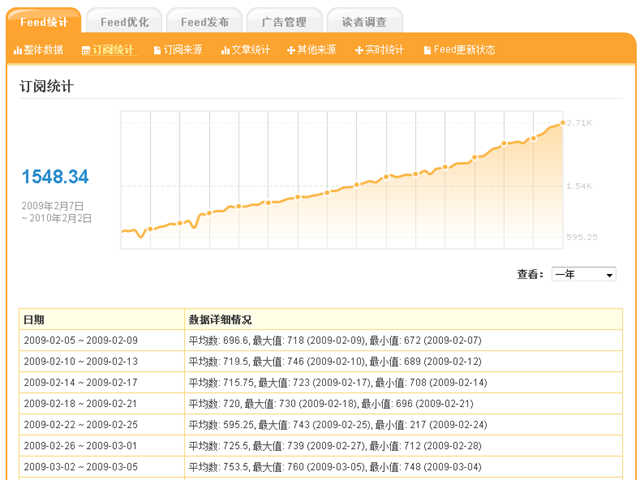Viewport: 640px width, 480px height.
Task: Click the 订阅统计 table icon
Action: tap(86, 50)
